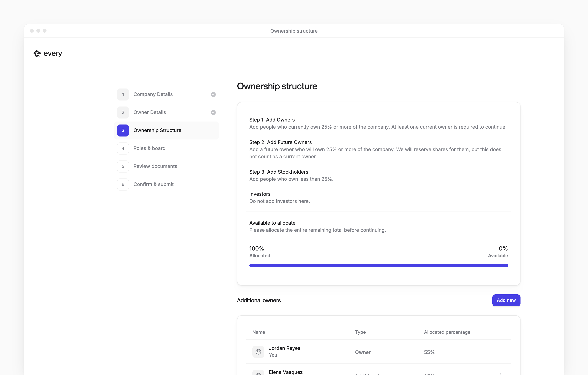Viewport: 588px width, 375px height.
Task: Select the Jordan Reyes name
Action: 284,348
